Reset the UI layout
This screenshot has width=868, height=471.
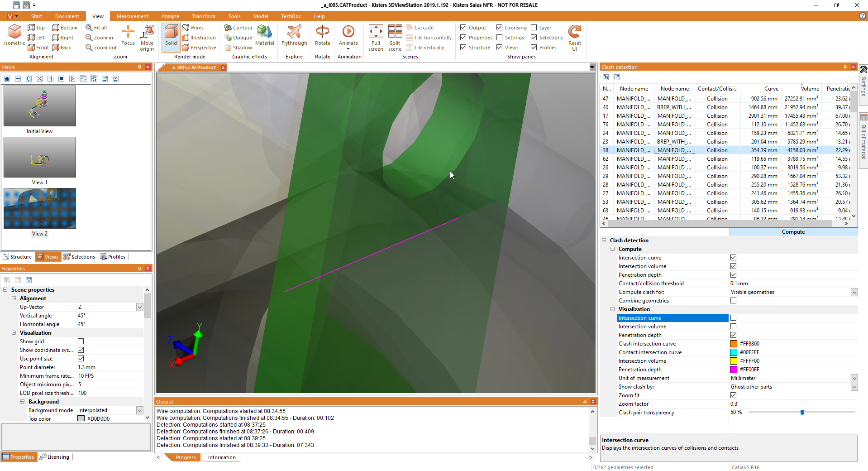coord(575,38)
